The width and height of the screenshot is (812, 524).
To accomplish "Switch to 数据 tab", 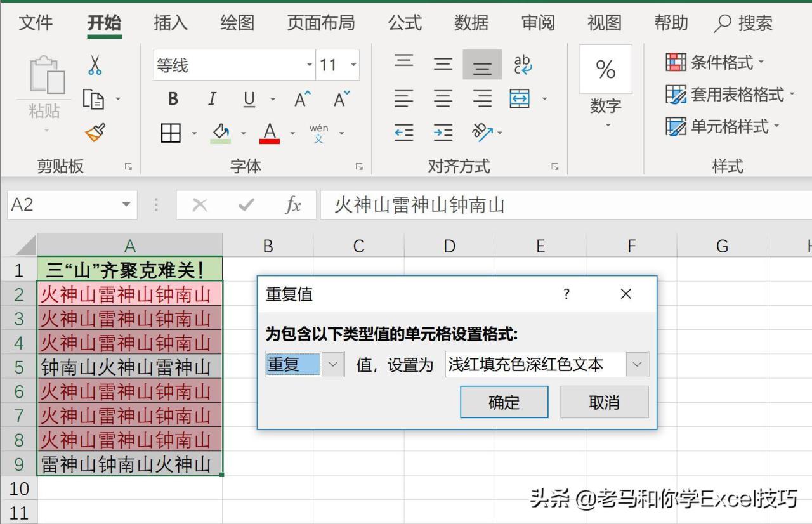I will tap(471, 23).
